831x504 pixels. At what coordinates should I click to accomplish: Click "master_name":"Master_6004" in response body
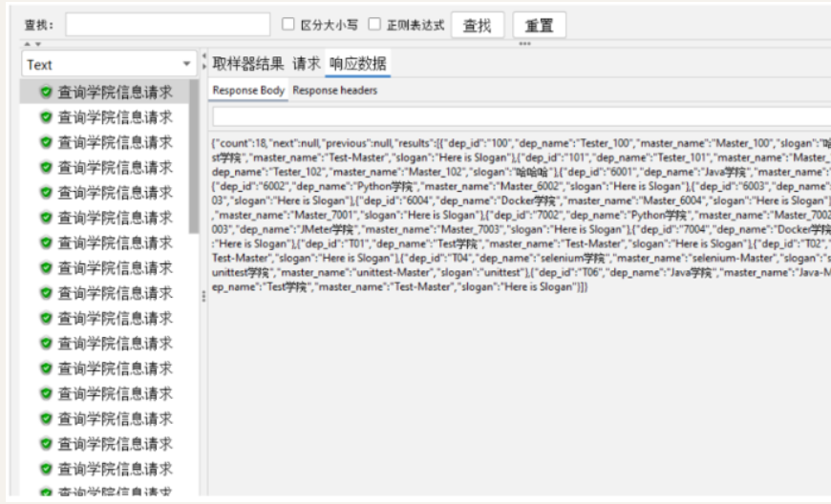tap(635, 200)
